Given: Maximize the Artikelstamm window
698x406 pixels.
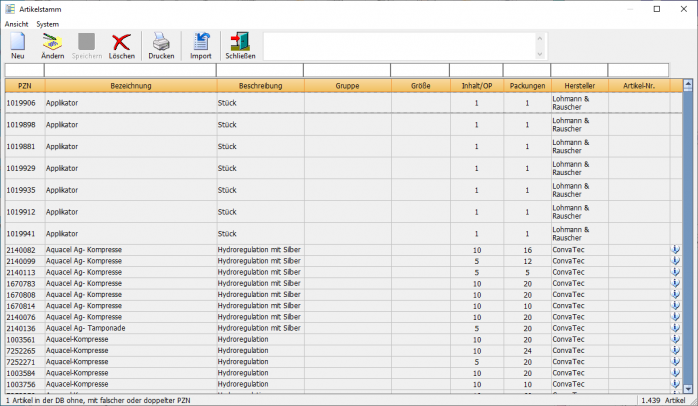Looking at the screenshot, I should [657, 9].
